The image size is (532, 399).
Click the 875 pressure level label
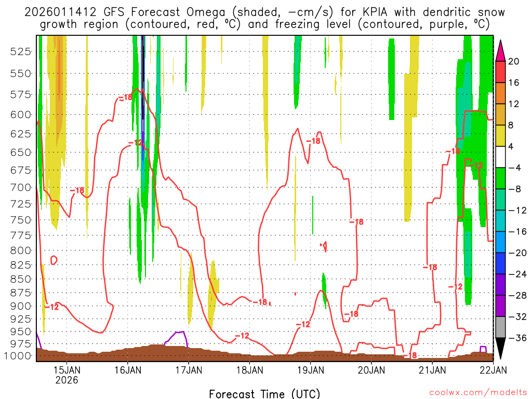click(21, 293)
